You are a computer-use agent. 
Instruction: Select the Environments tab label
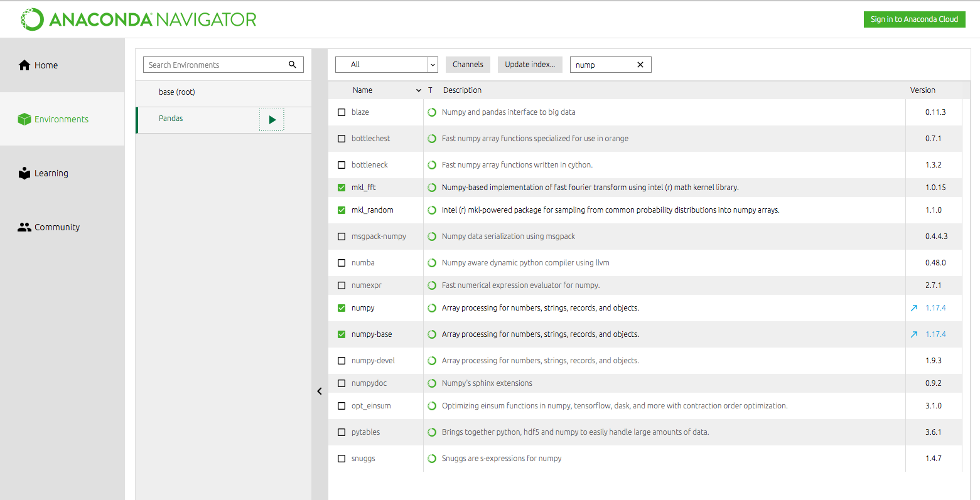point(62,119)
